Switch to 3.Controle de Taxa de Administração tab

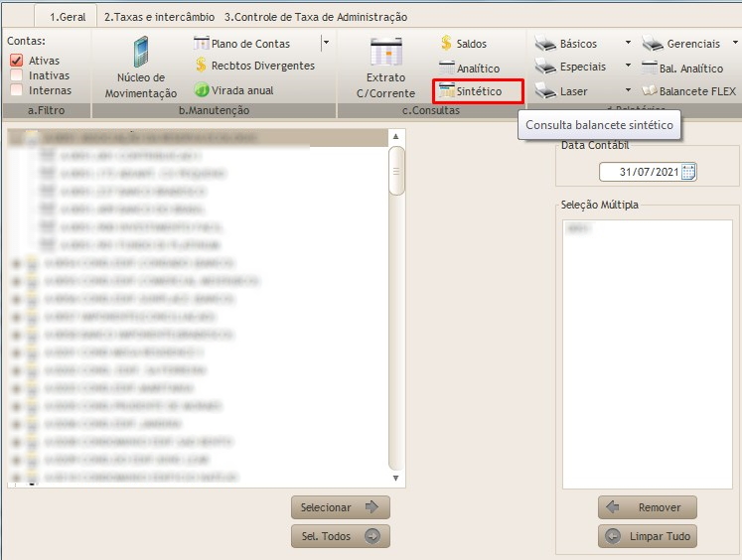316,17
